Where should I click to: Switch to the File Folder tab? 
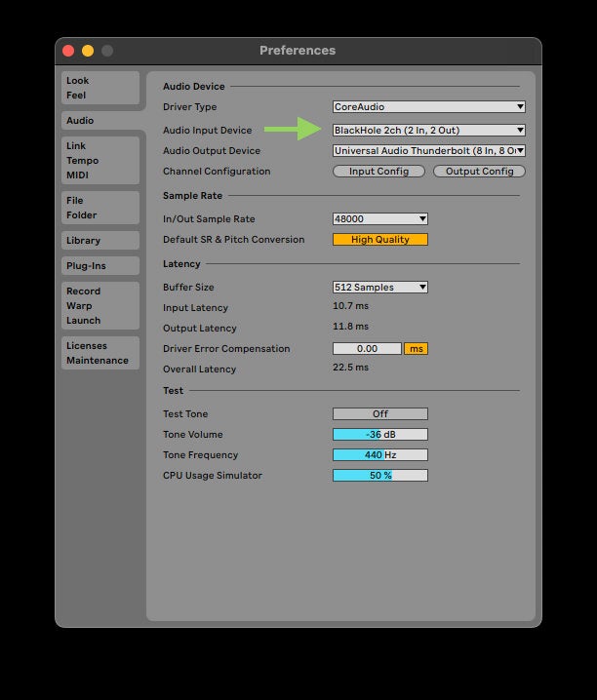pos(100,208)
